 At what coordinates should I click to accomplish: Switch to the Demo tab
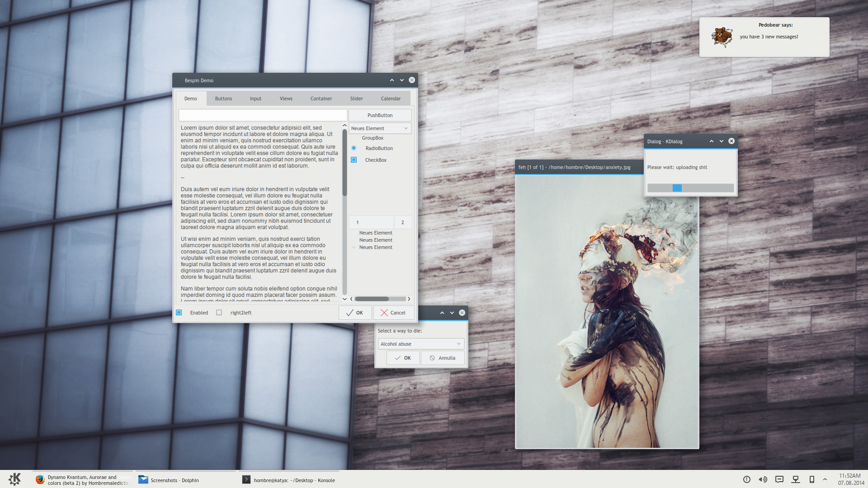click(191, 99)
